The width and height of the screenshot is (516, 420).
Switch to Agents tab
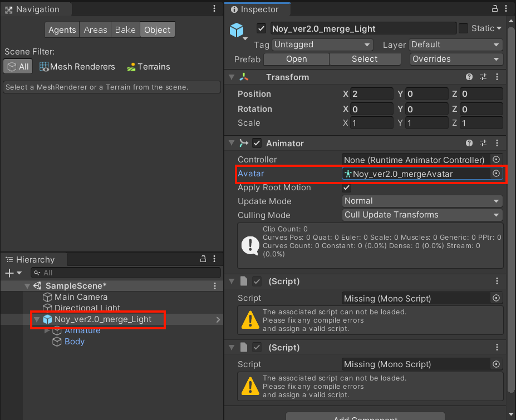coord(62,29)
